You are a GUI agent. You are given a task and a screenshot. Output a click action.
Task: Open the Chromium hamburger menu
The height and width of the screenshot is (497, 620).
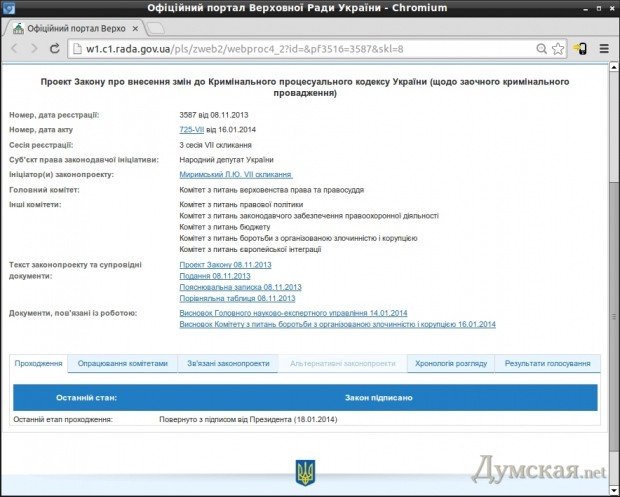pos(604,47)
